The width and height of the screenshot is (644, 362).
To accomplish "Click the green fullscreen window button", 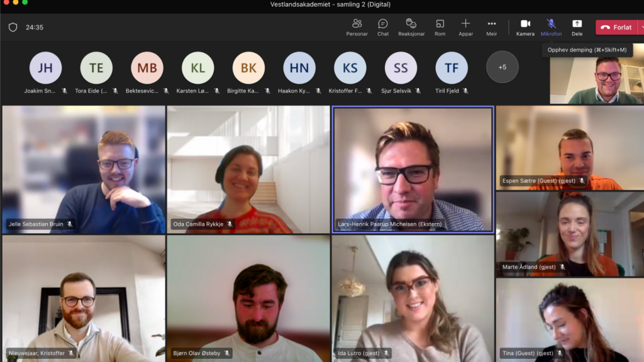I will point(25,2).
